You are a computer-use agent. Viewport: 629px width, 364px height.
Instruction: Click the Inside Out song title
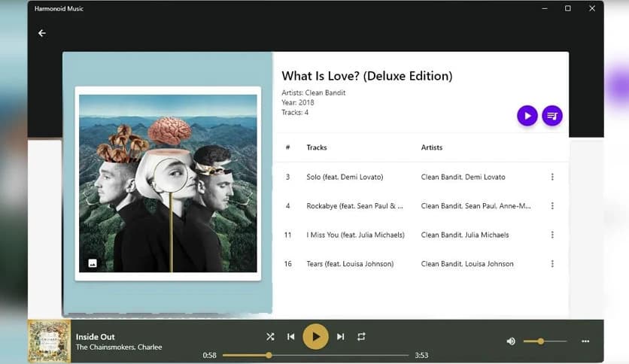pyautogui.click(x=95, y=337)
